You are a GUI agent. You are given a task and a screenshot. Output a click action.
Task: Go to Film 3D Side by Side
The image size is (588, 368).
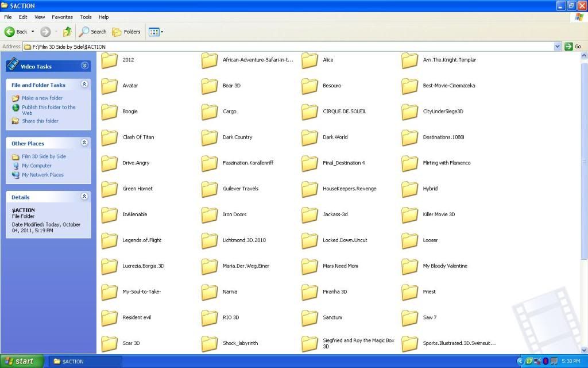click(44, 156)
